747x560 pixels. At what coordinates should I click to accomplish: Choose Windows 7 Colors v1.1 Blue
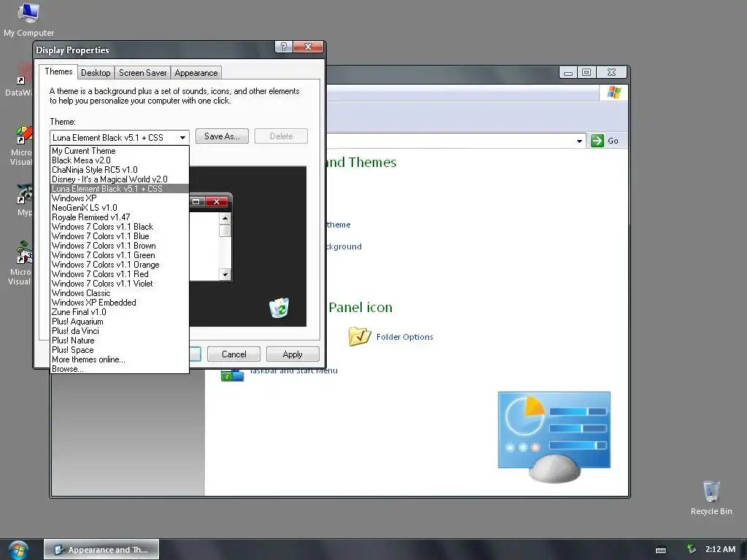coord(120,236)
